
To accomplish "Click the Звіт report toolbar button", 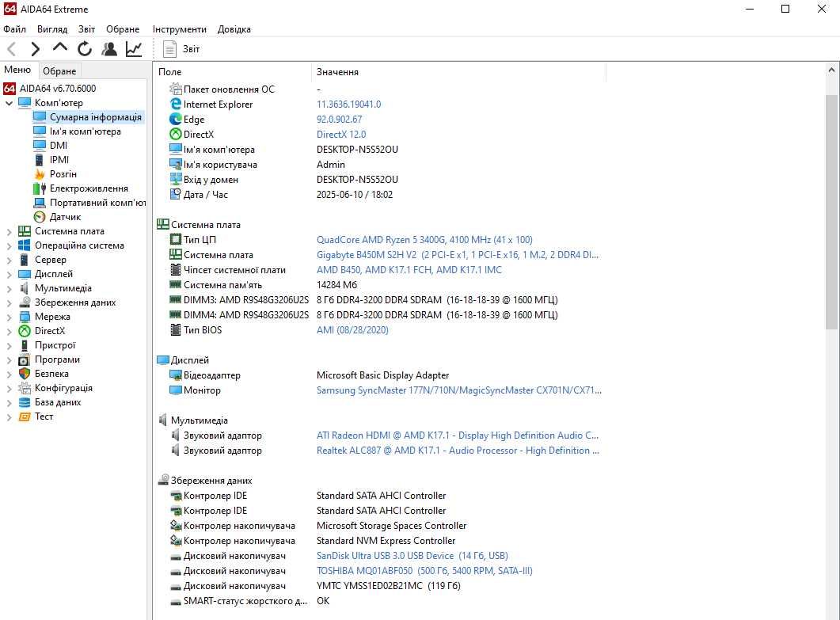I will (x=181, y=49).
